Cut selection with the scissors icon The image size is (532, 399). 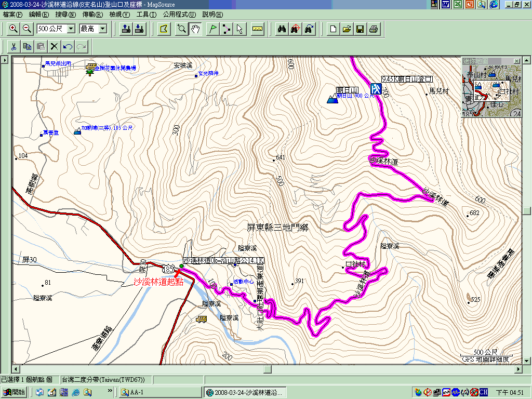click(x=14, y=46)
